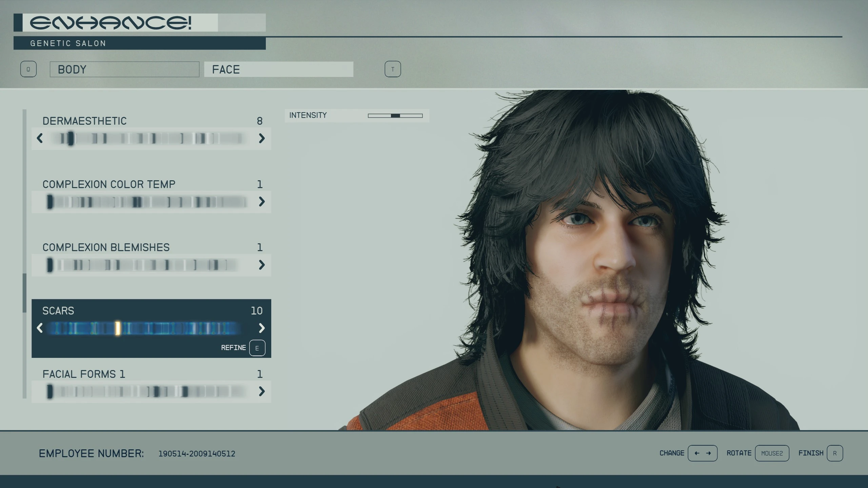Click right arrow for Complexion Blemishes

[x=261, y=265]
